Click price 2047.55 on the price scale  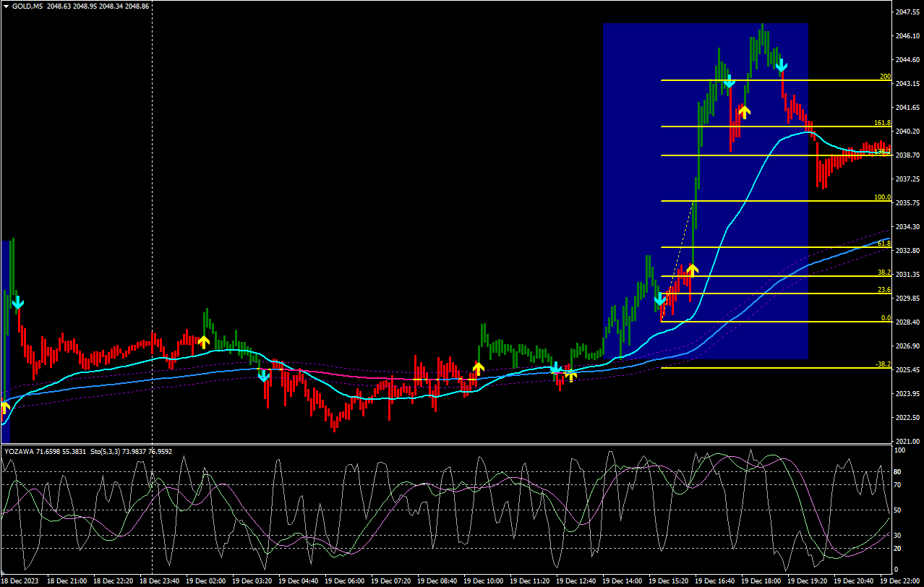(x=907, y=12)
